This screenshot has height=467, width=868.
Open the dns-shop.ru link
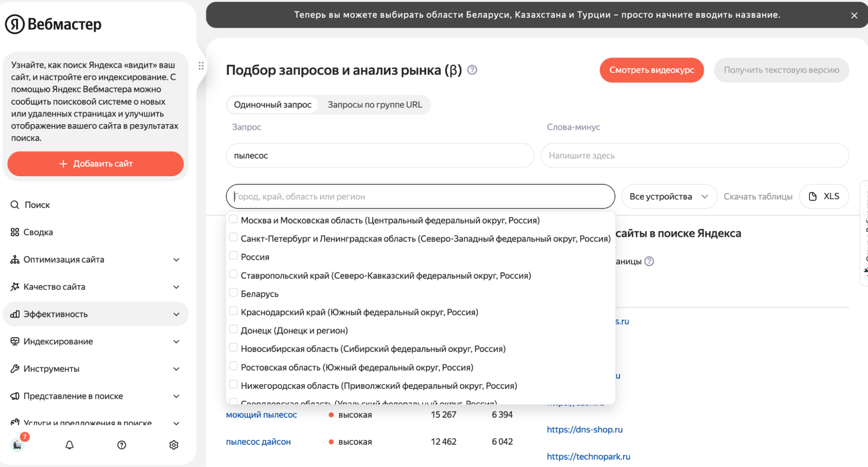click(x=584, y=430)
